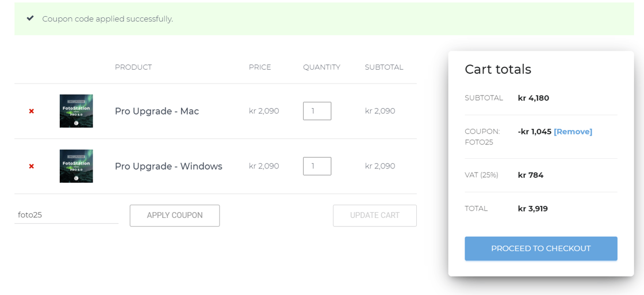Click the coupon code field containing foto25

click(66, 215)
